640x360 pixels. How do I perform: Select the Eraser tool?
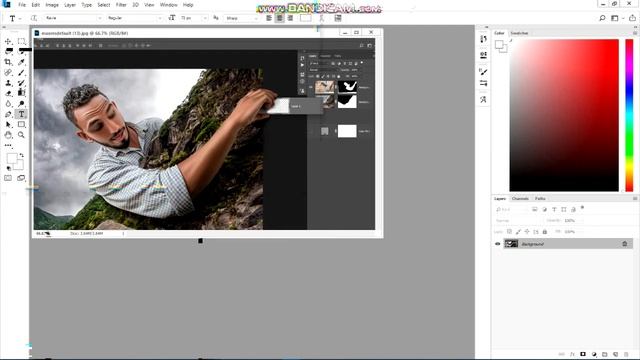pos(8,93)
